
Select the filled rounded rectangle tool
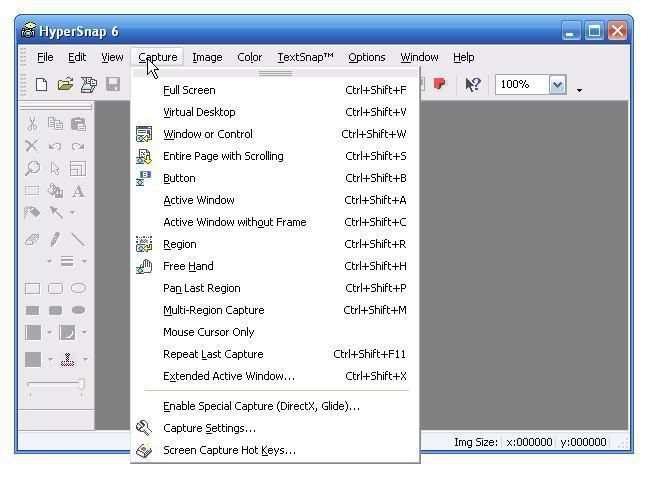tap(55, 310)
